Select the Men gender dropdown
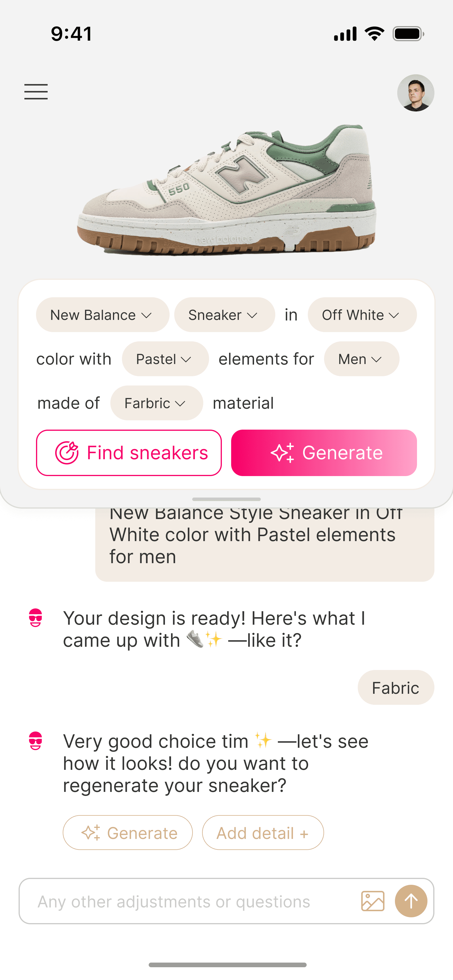Image resolution: width=453 pixels, height=980 pixels. 362,359
